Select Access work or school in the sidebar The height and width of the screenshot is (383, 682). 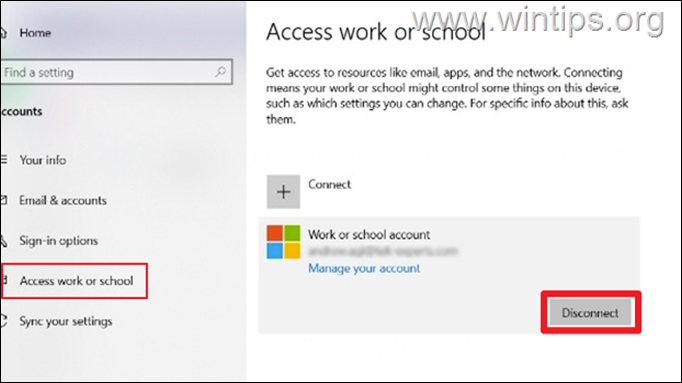76,281
